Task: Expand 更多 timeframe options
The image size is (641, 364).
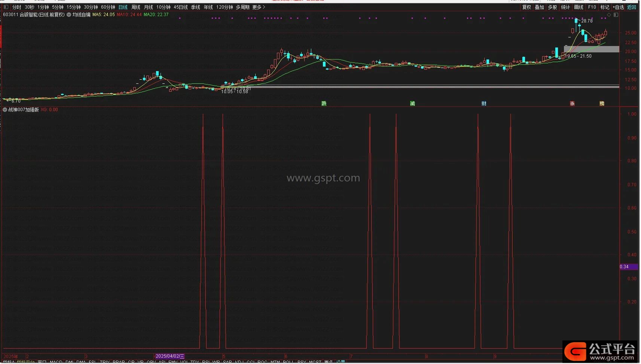Action: pyautogui.click(x=259, y=7)
